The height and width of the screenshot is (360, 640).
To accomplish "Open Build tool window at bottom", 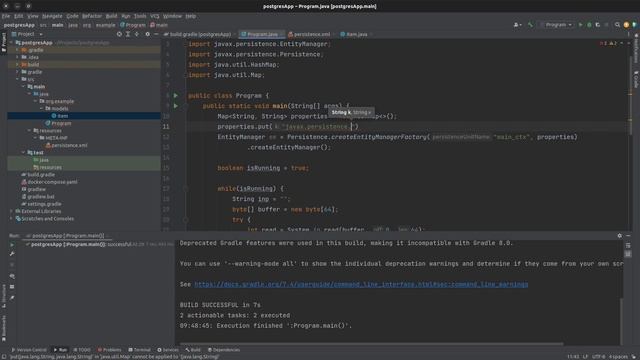I will pyautogui.click(x=193, y=350).
